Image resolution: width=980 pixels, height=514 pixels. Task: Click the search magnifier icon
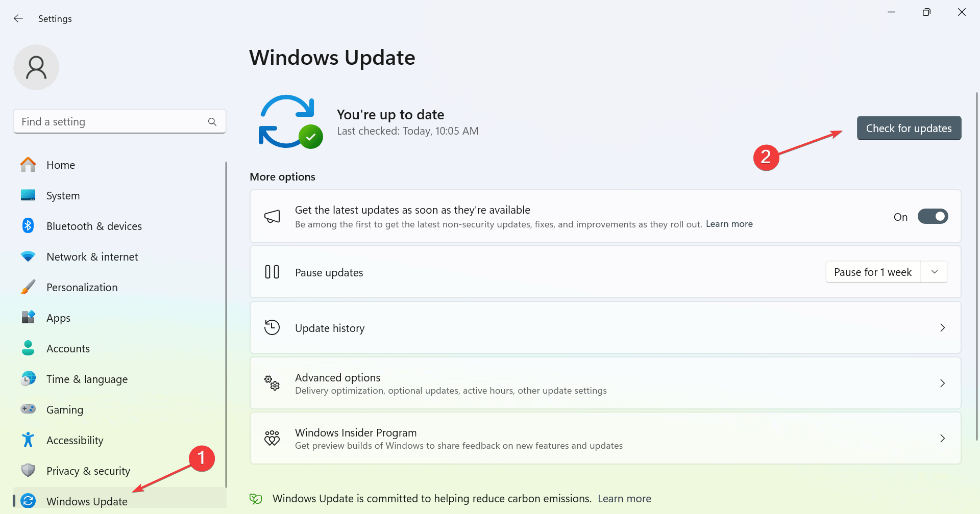[212, 122]
